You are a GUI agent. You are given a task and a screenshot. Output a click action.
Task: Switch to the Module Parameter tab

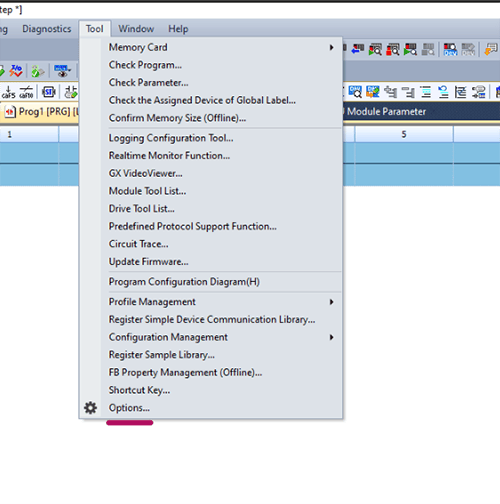click(387, 112)
